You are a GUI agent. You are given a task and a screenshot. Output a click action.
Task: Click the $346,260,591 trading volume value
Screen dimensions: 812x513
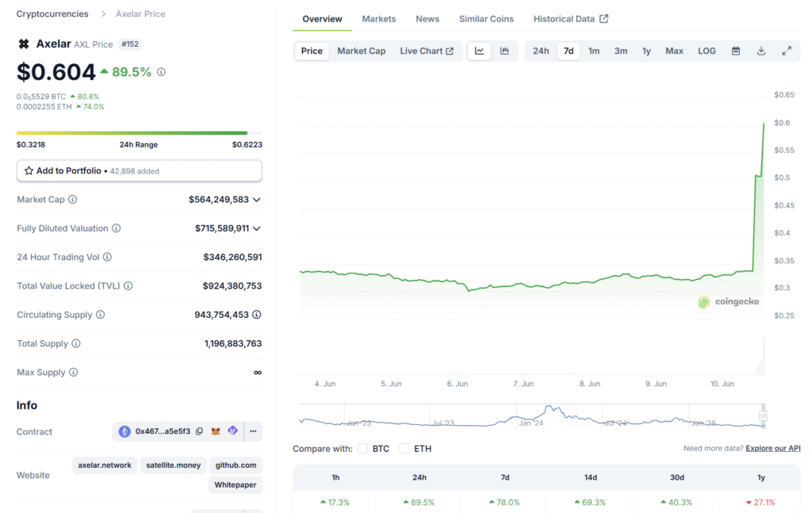[x=232, y=257]
